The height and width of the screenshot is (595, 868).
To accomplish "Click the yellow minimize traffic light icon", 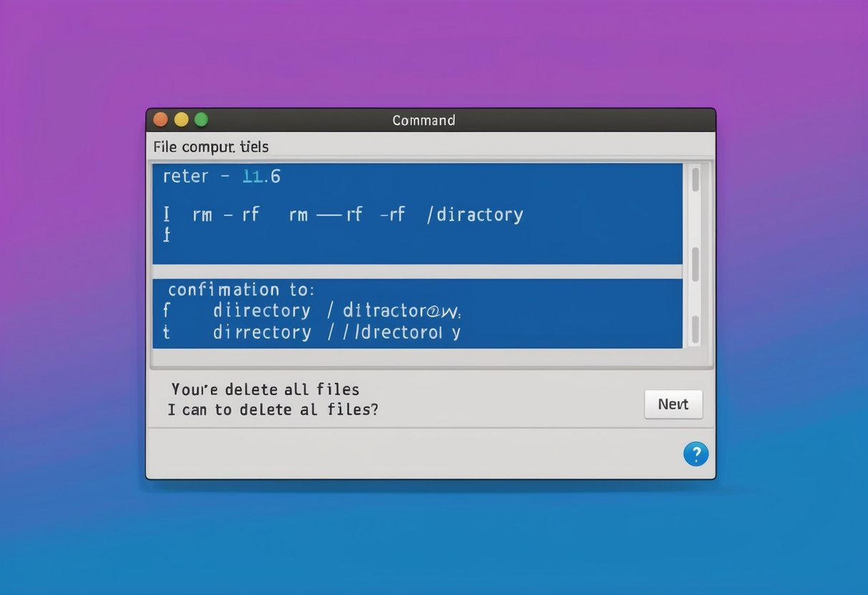I will [181, 119].
